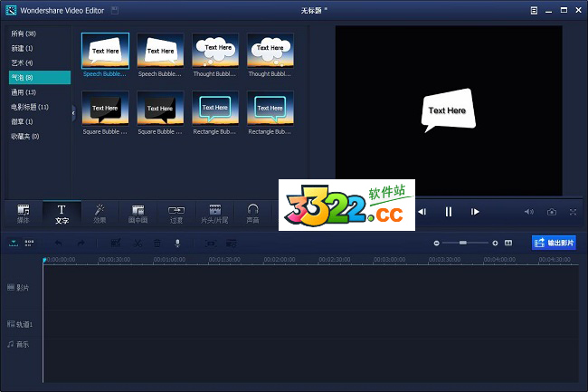This screenshot has height=392, width=588.
Task: Take a snapshot with the camera icon
Action: 552,212
